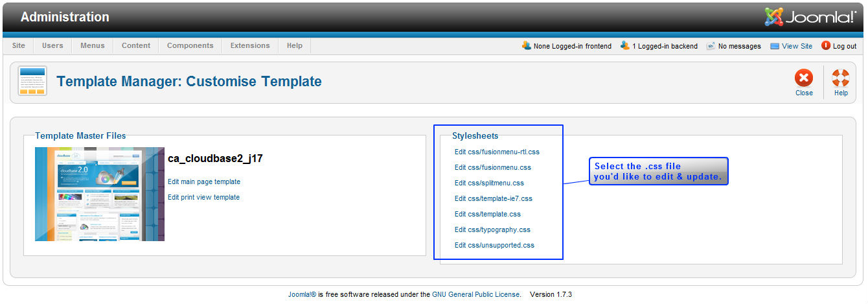Click the logged-in frontend user icon
The height and width of the screenshot is (304, 868).
[527, 45]
